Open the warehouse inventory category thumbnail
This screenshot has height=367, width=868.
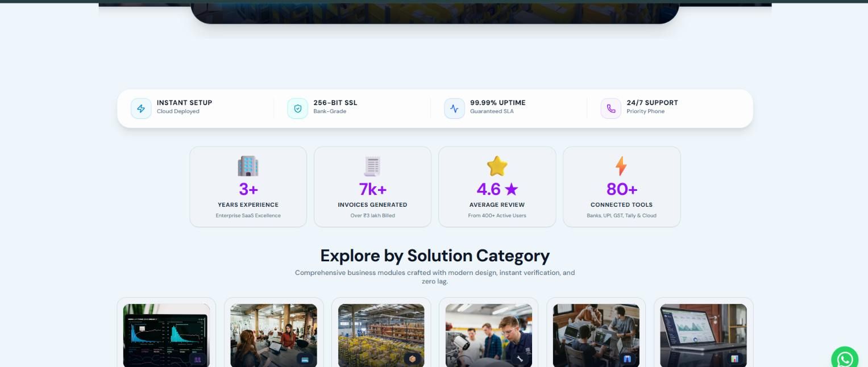click(381, 335)
